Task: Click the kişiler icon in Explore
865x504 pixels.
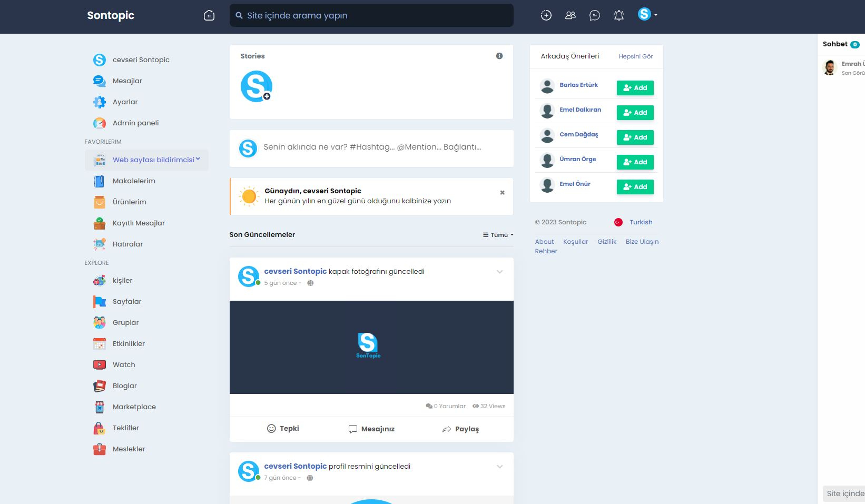Action: point(100,280)
